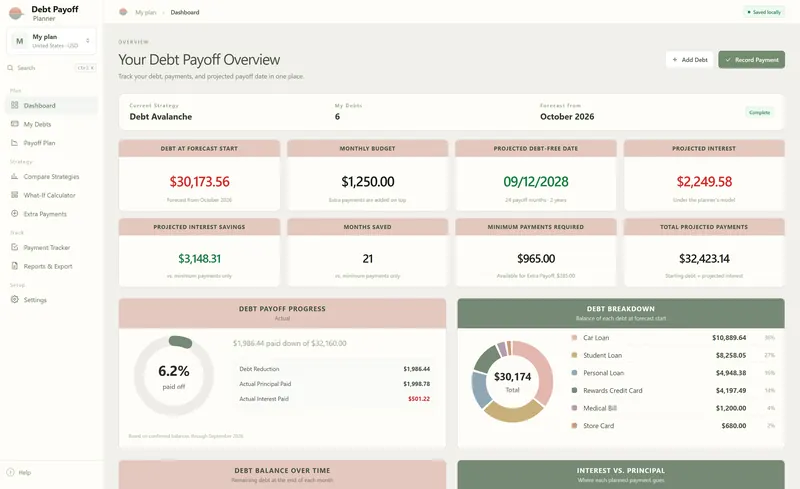Click the Payoff Plan chart icon
The image size is (800, 489).
[x=14, y=143]
